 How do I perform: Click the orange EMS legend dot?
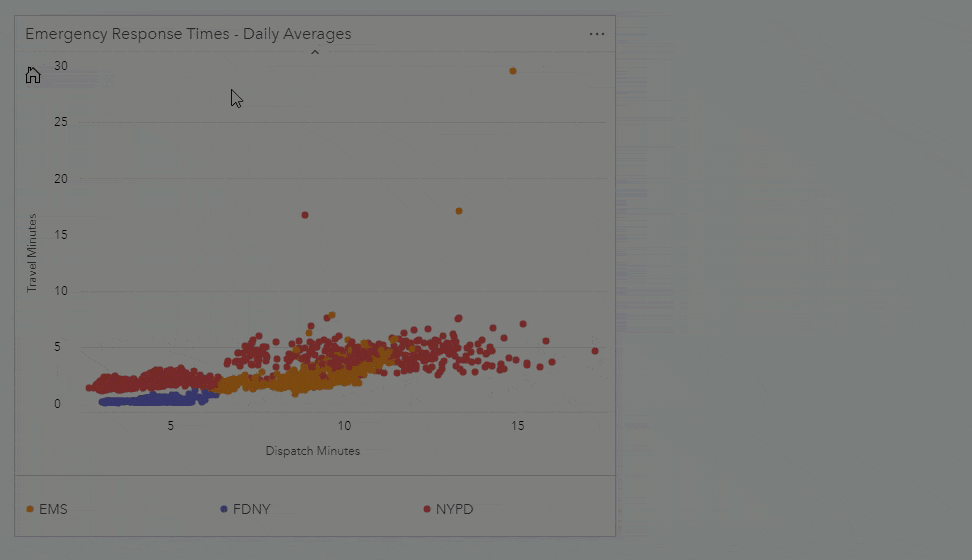pyautogui.click(x=30, y=509)
